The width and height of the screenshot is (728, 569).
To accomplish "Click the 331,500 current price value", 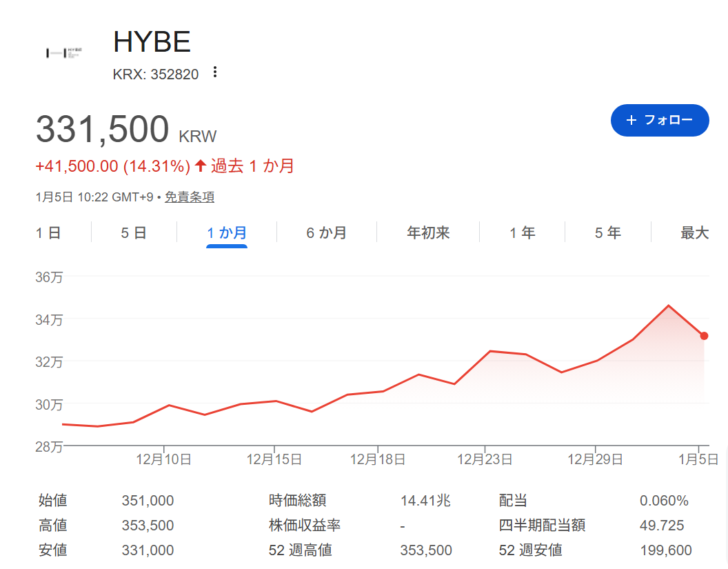I will coord(102,130).
